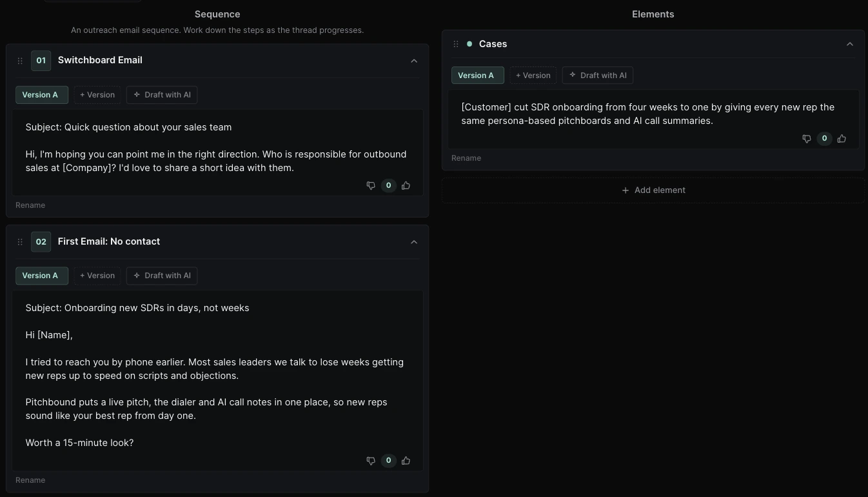Image resolution: width=868 pixels, height=497 pixels.
Task: Grab the drag handle for Cases element
Action: 456,44
